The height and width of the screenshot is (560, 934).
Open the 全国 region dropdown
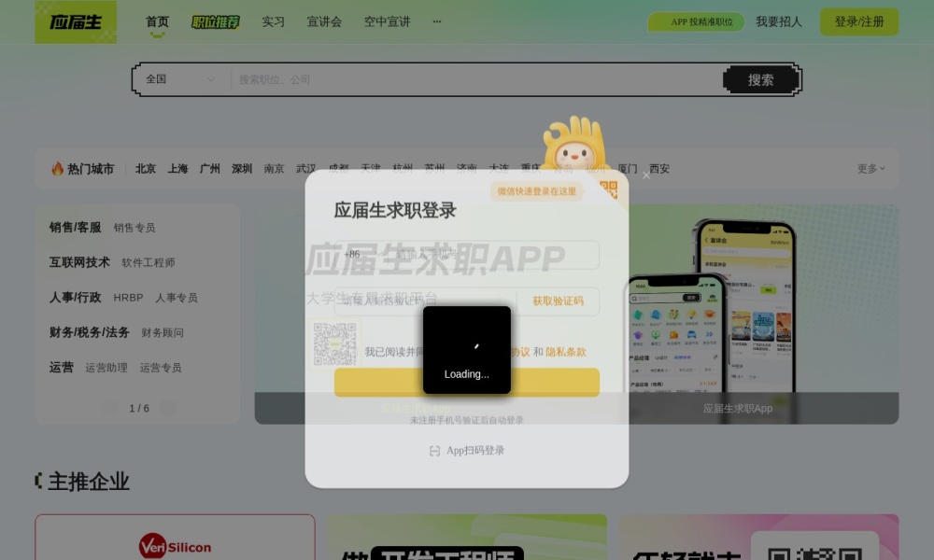[180, 79]
